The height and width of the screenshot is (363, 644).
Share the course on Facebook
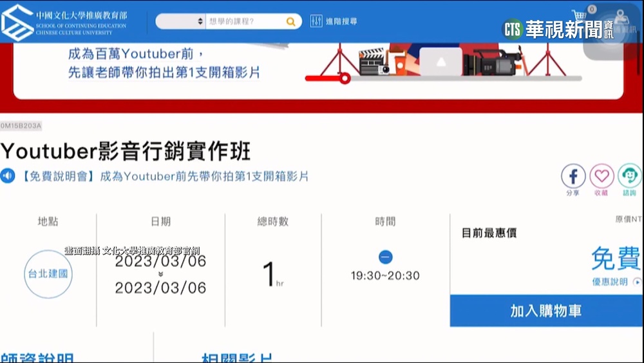(573, 177)
